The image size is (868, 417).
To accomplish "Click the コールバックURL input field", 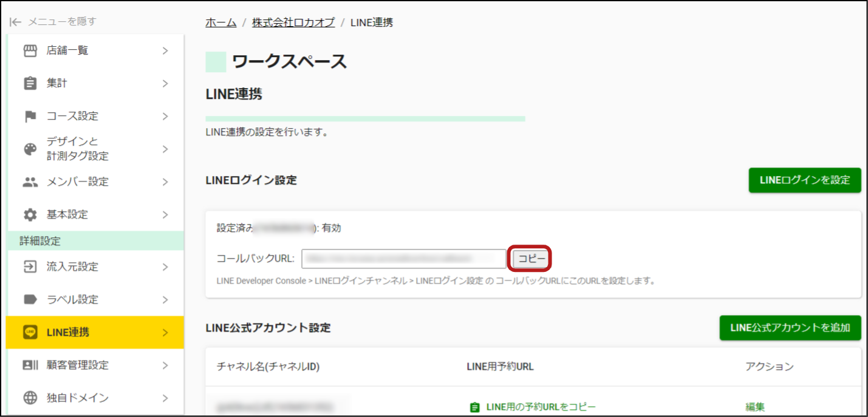I will pyautogui.click(x=404, y=259).
